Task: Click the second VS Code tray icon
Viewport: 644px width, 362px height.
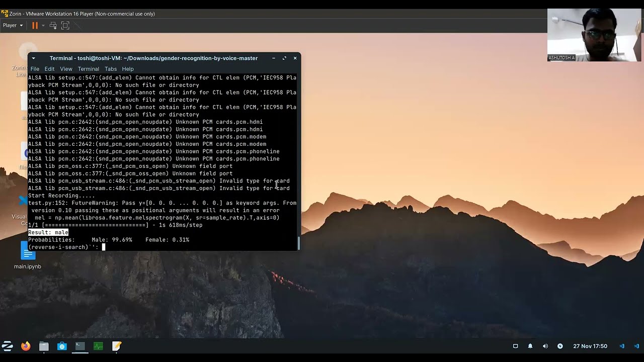Action: (x=636, y=346)
